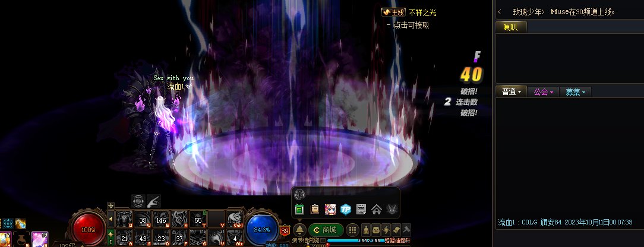Click the pink card quick slot 6
The image size is (644, 247).
pyautogui.click(x=39, y=239)
